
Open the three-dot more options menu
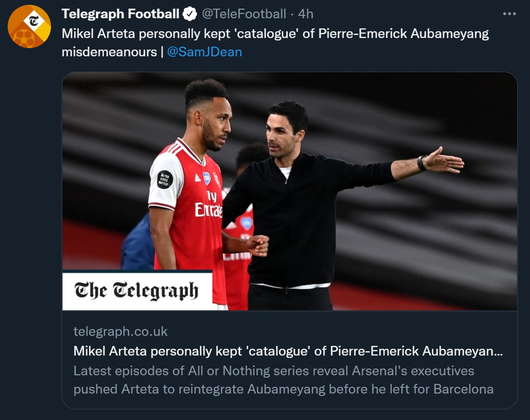(x=509, y=14)
